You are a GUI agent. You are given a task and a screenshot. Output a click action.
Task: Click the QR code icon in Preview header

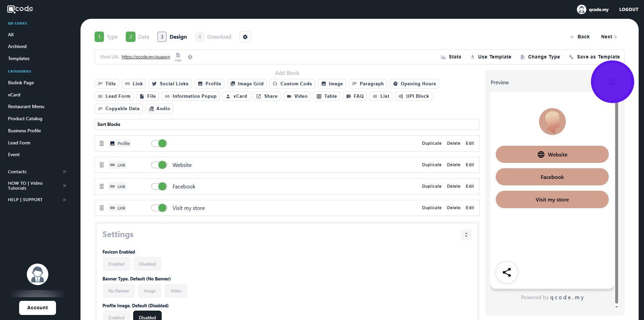click(x=612, y=82)
